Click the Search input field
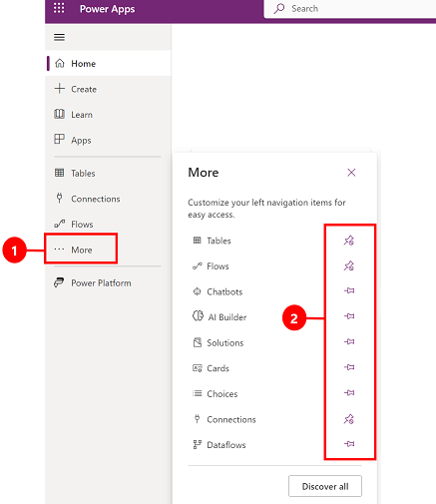The height and width of the screenshot is (504, 436). [350, 9]
